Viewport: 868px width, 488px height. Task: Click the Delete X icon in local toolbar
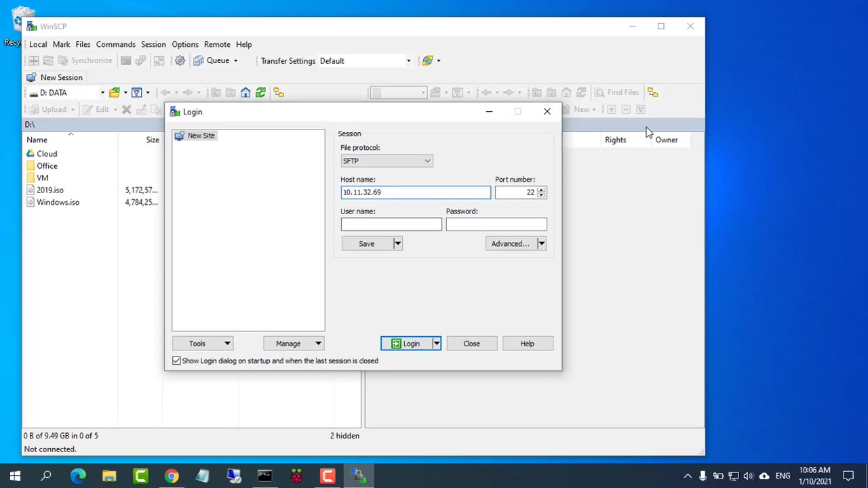tap(126, 109)
